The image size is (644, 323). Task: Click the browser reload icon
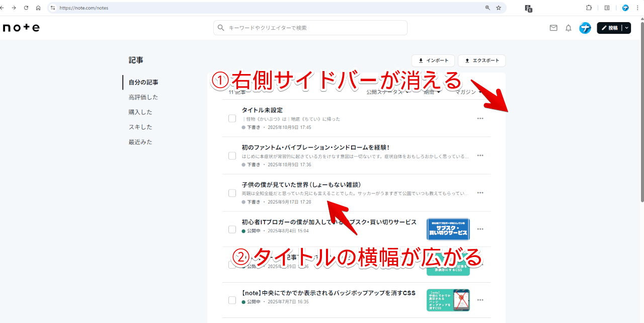click(26, 8)
